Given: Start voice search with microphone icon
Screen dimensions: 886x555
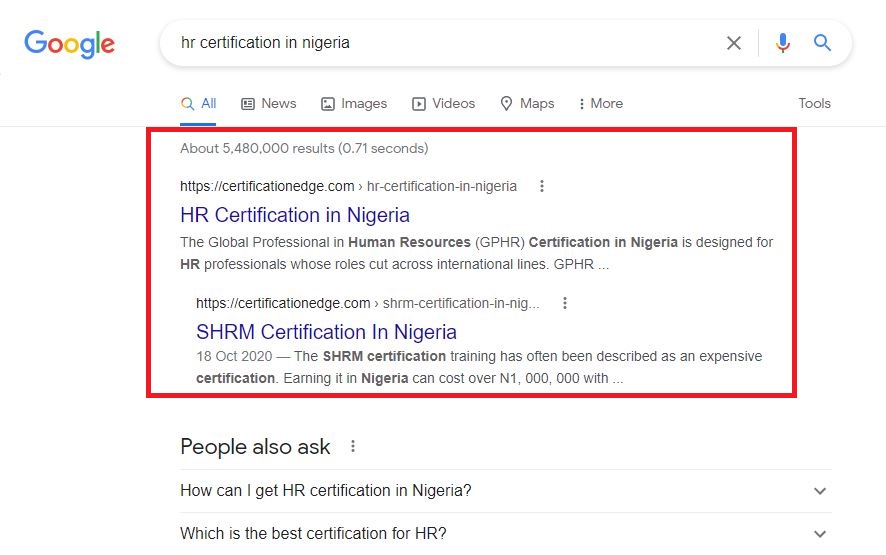Looking at the screenshot, I should tap(783, 43).
